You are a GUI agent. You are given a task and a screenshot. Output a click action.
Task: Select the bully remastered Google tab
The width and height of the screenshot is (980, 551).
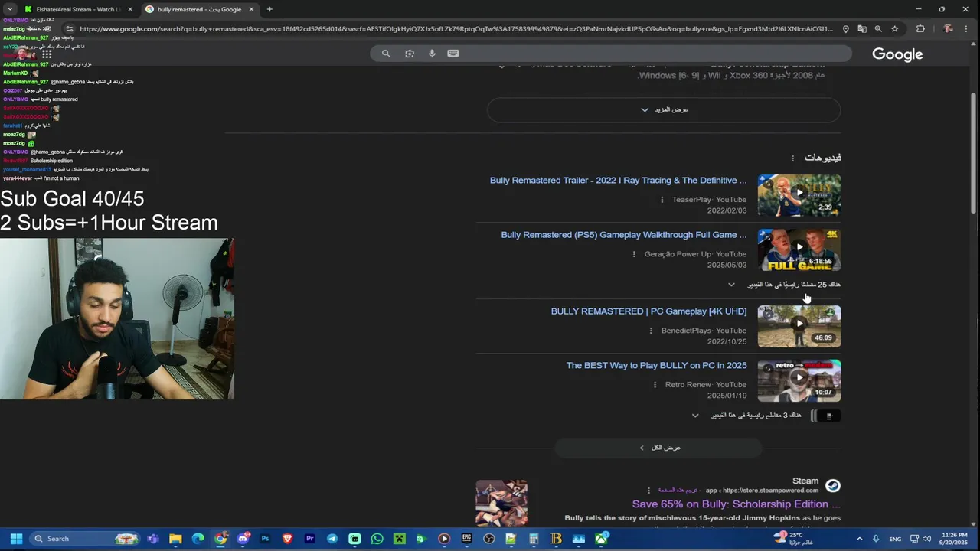200,9
